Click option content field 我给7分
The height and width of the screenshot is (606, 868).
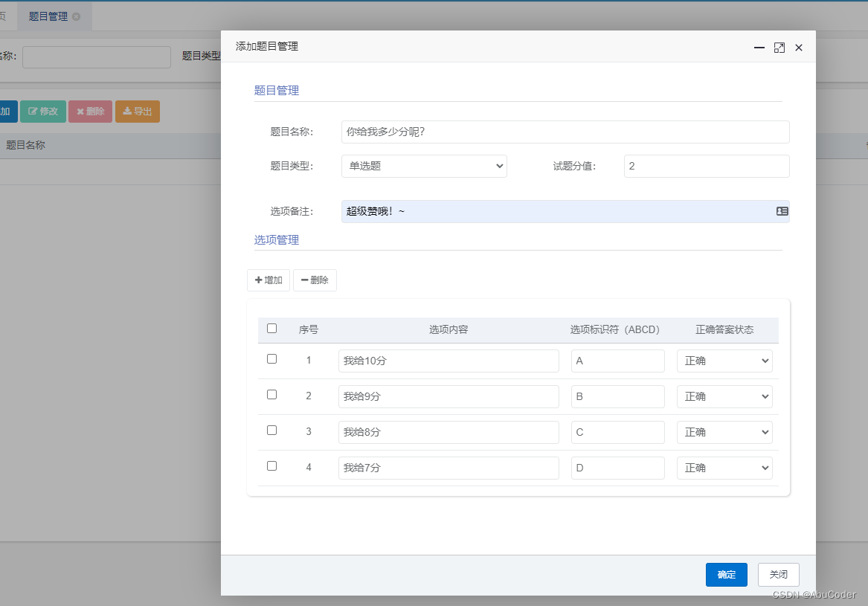point(449,468)
